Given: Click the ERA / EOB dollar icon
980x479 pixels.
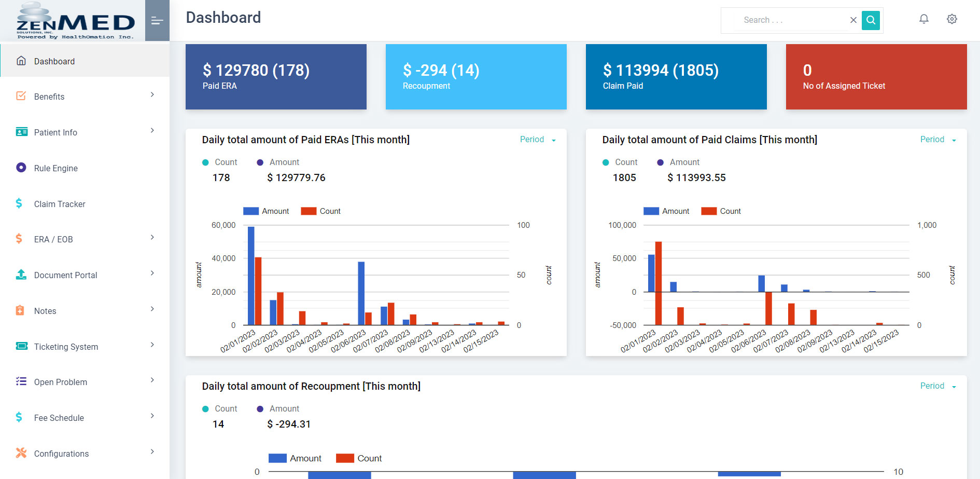Looking at the screenshot, I should point(19,239).
